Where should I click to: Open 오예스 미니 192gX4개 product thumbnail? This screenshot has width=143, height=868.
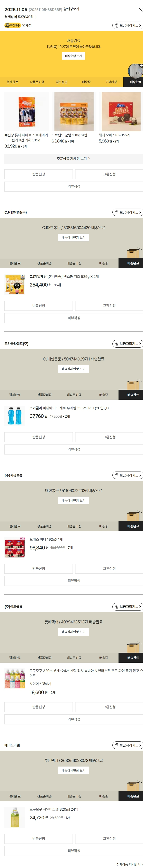pyautogui.click(x=15, y=547)
